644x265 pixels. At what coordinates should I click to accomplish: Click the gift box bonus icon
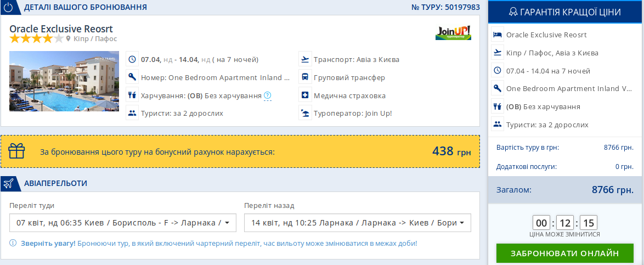pyautogui.click(x=16, y=151)
